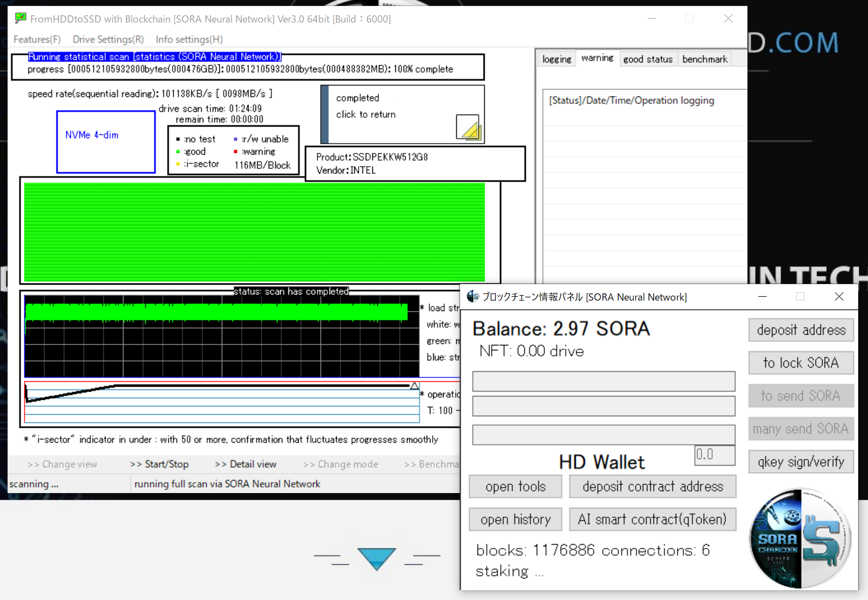Click the AI smart contract(qToken) button

[653, 519]
